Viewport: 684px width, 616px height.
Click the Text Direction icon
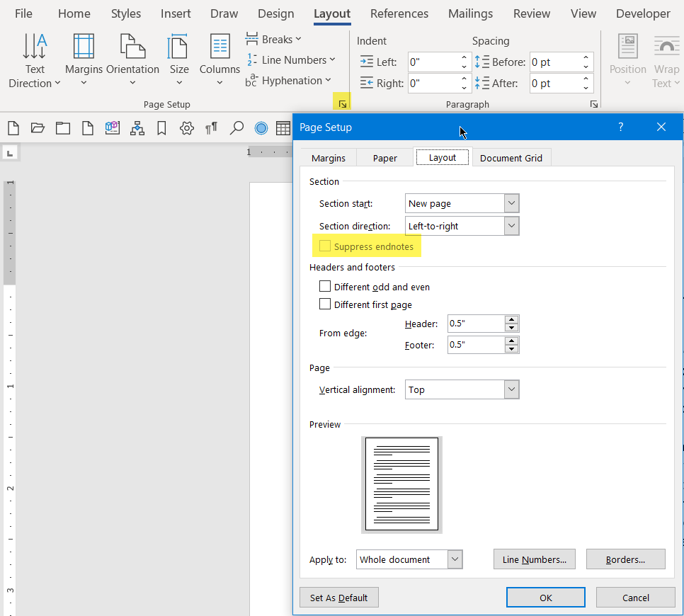pos(35,47)
